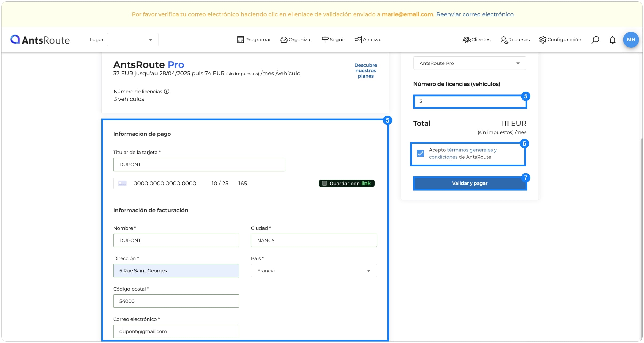The height and width of the screenshot is (343, 644).
Task: Open Descubre nuestros planes link
Action: tap(366, 71)
